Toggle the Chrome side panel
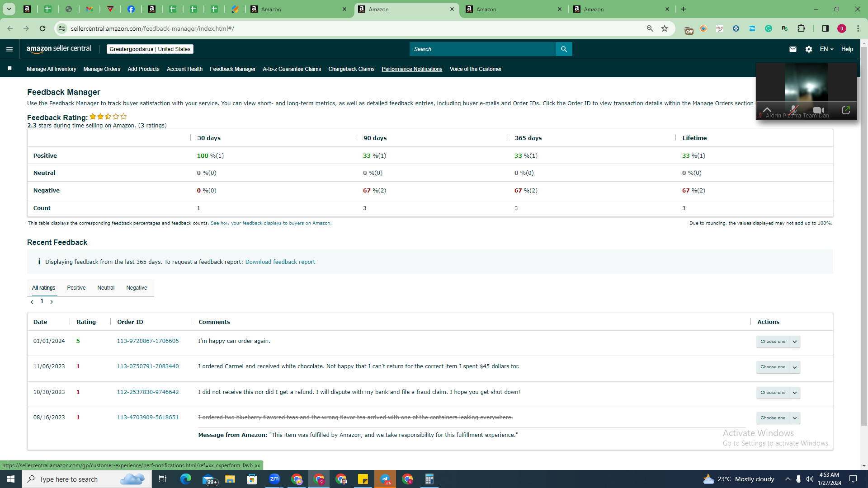 (826, 28)
